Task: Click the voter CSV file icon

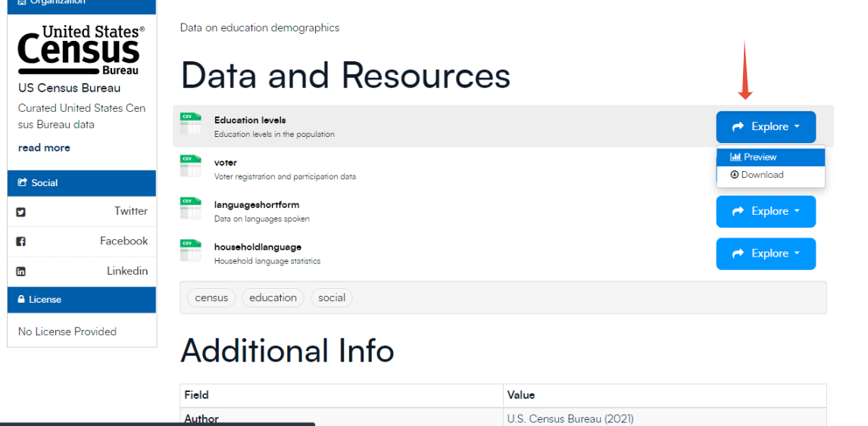Action: (x=190, y=166)
